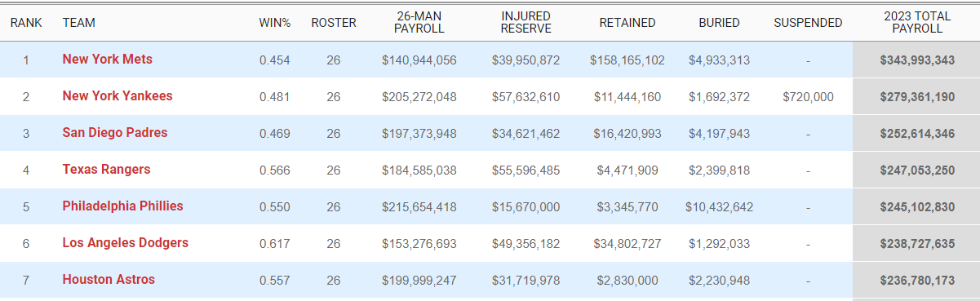
Task: Select the Dodgers win percentage 0.617 cell
Action: (275, 243)
